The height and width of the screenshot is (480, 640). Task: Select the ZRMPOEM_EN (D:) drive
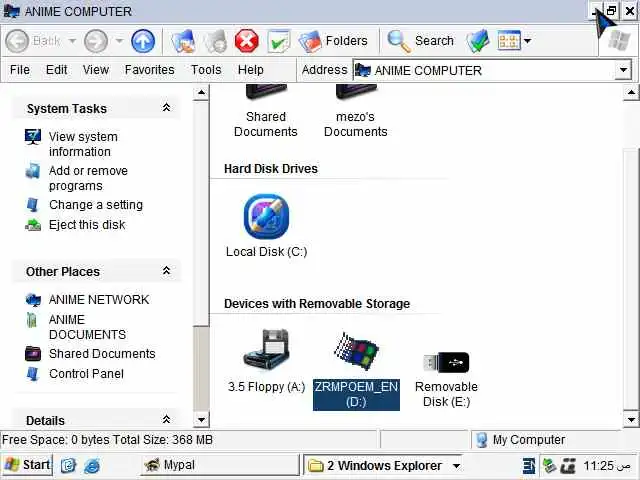point(356,370)
